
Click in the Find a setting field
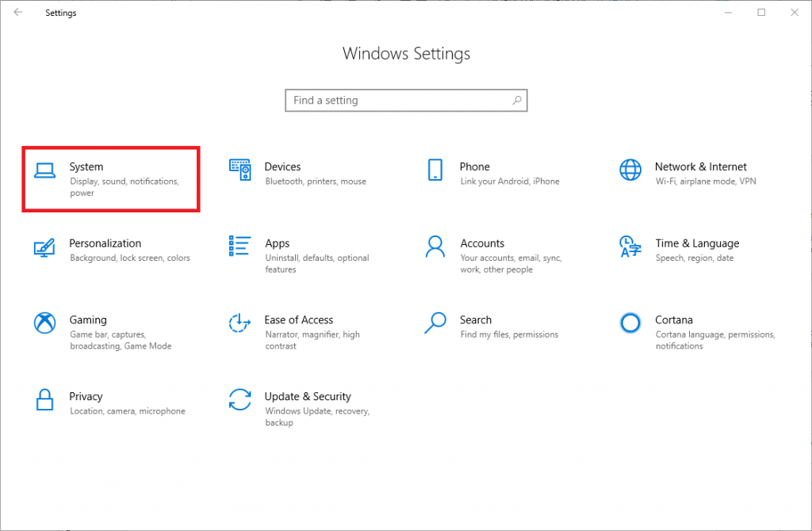pyautogui.click(x=406, y=101)
